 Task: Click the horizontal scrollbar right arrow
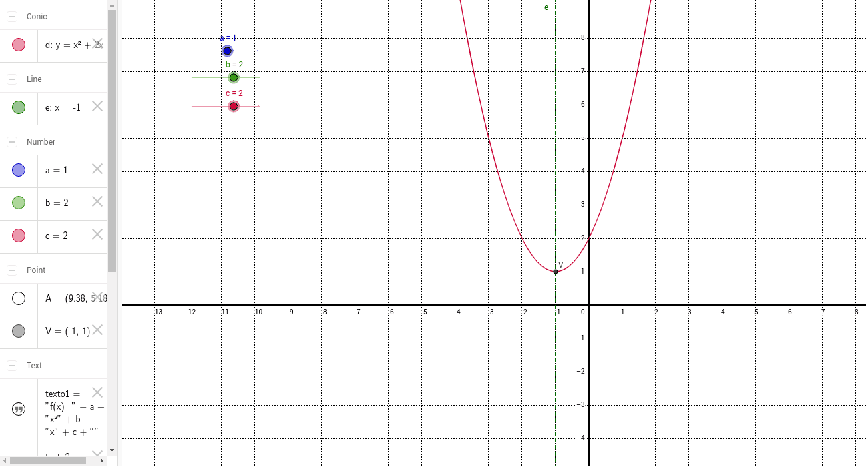pos(101,460)
